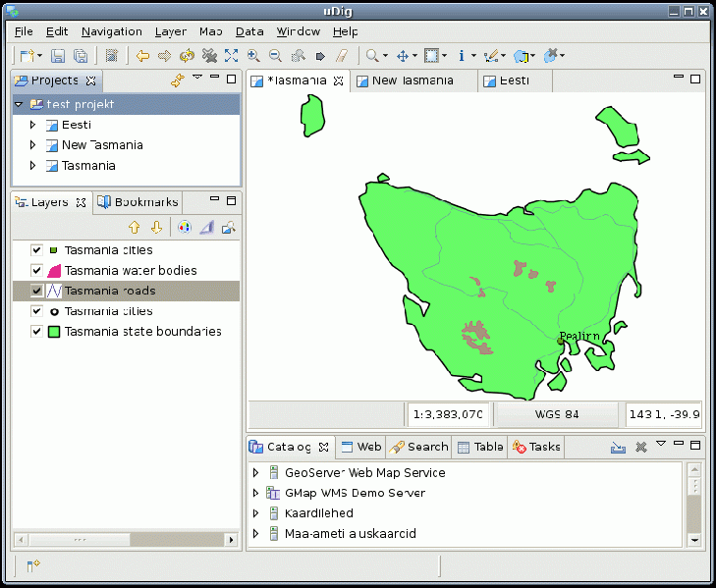
Task: Click the Zoom Out magnifier icon
Action: pyautogui.click(x=275, y=56)
